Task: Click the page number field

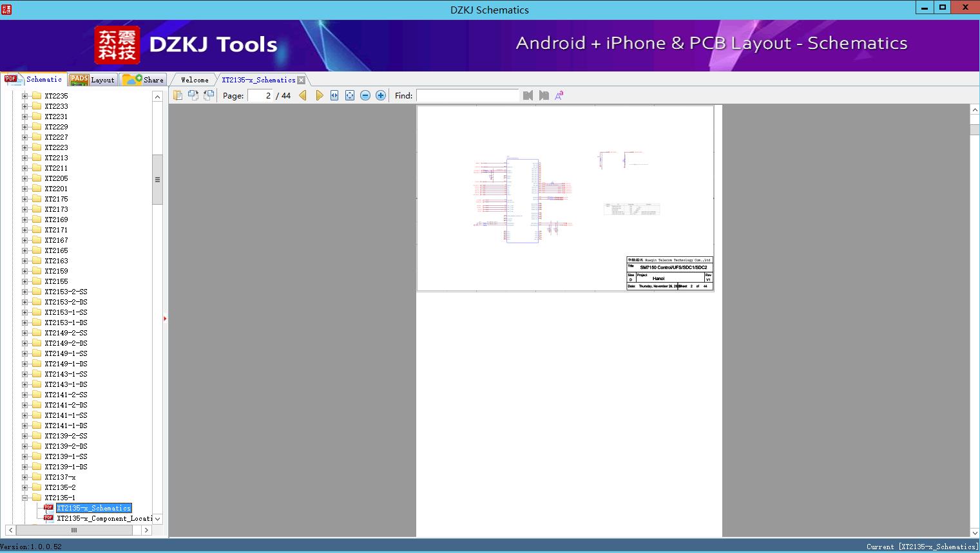Action: (x=260, y=95)
